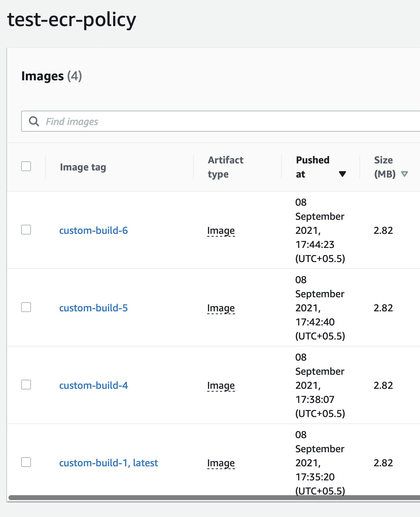Tick the custom-build-4 image checkbox
This screenshot has width=420, height=517.
pos(26,385)
